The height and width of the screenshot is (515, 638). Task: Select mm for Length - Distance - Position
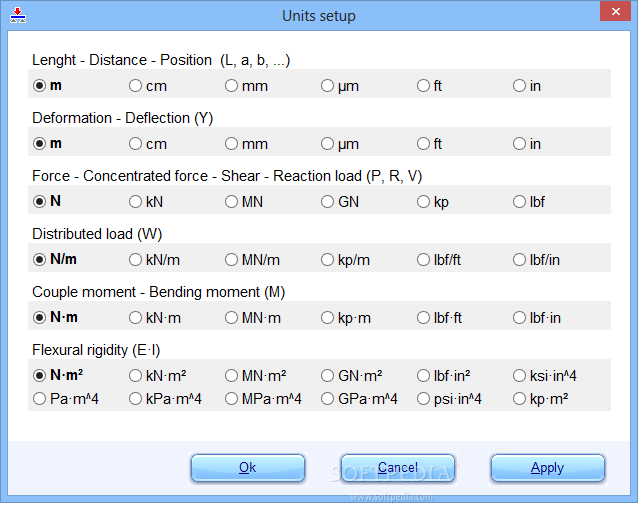(x=247, y=86)
